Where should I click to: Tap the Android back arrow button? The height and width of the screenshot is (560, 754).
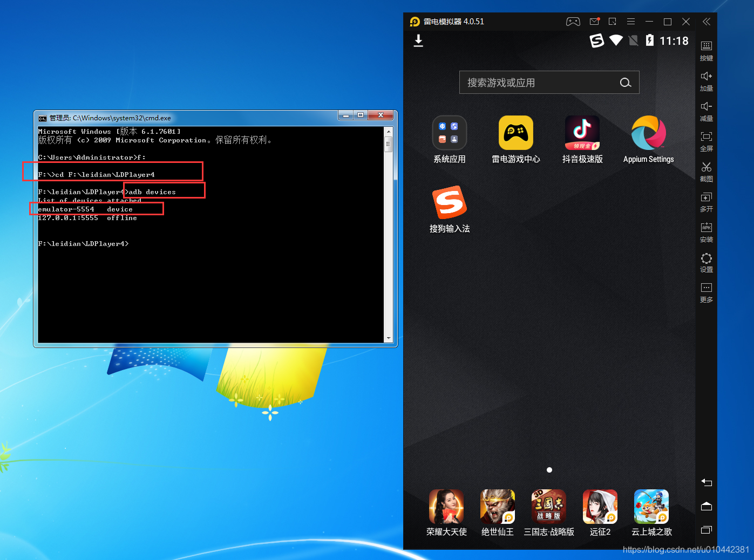click(x=707, y=482)
